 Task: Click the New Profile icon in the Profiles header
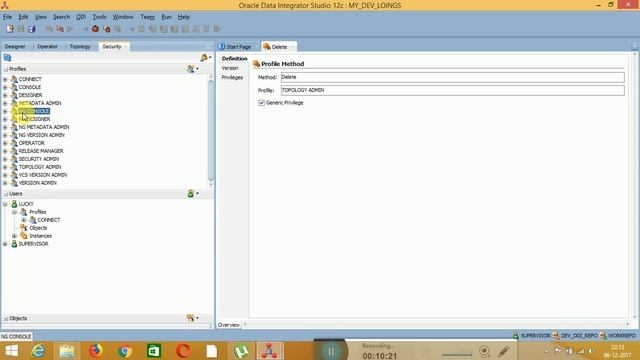[192, 69]
